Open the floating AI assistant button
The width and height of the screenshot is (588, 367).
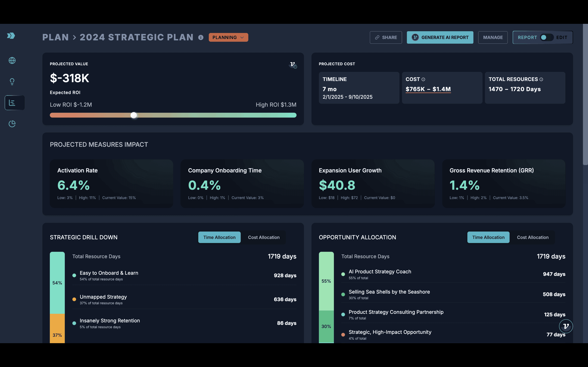(x=566, y=326)
